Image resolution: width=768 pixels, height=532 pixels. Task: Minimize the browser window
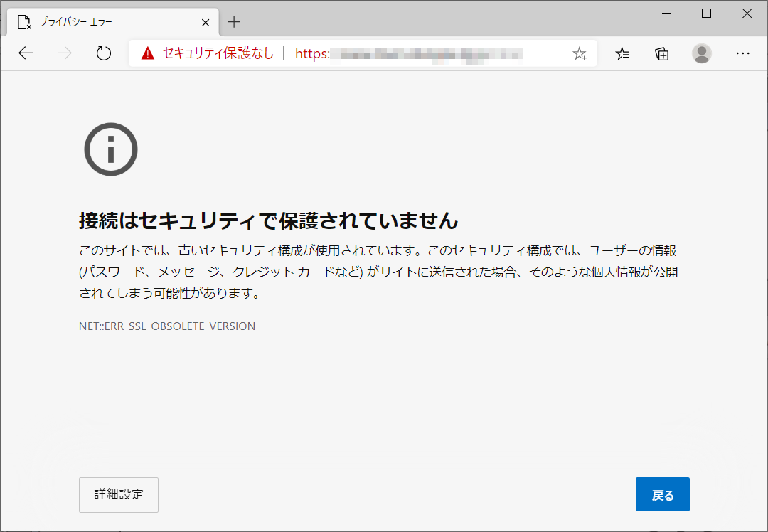tap(667, 13)
